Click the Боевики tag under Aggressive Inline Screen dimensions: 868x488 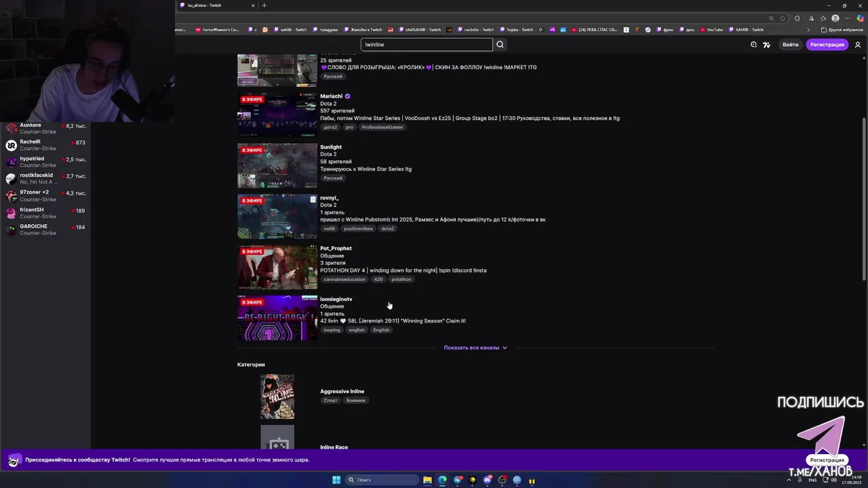pos(356,401)
